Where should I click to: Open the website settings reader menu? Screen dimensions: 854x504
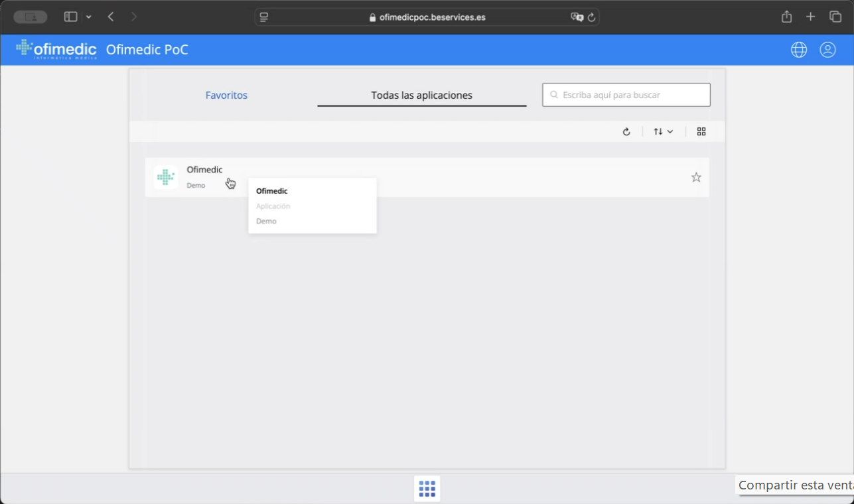pos(264,17)
